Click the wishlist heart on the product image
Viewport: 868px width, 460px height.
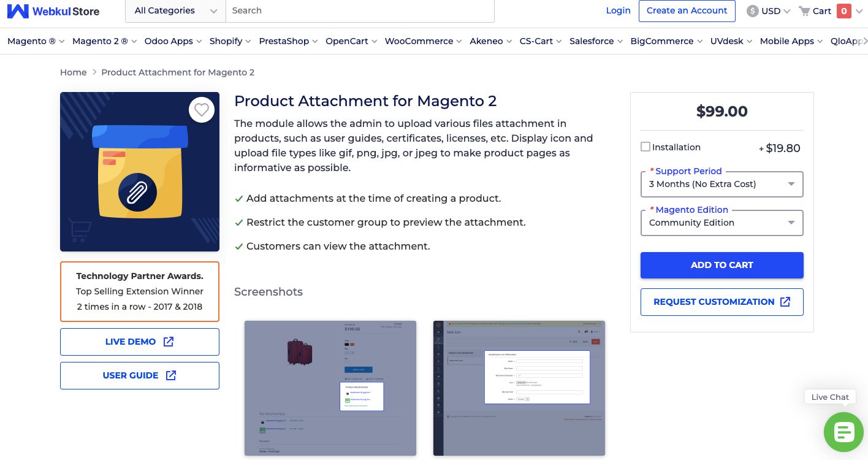tap(201, 110)
